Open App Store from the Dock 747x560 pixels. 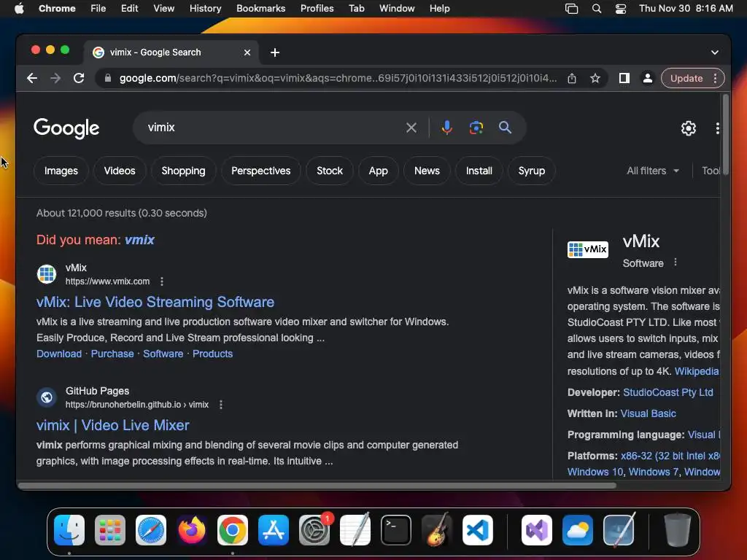pyautogui.click(x=274, y=530)
